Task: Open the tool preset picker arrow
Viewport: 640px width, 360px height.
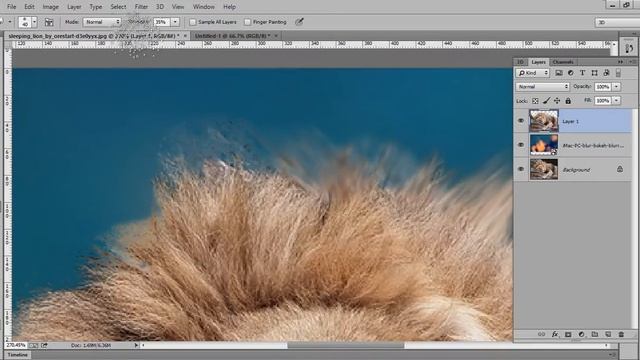Action: pyautogui.click(x=10, y=22)
